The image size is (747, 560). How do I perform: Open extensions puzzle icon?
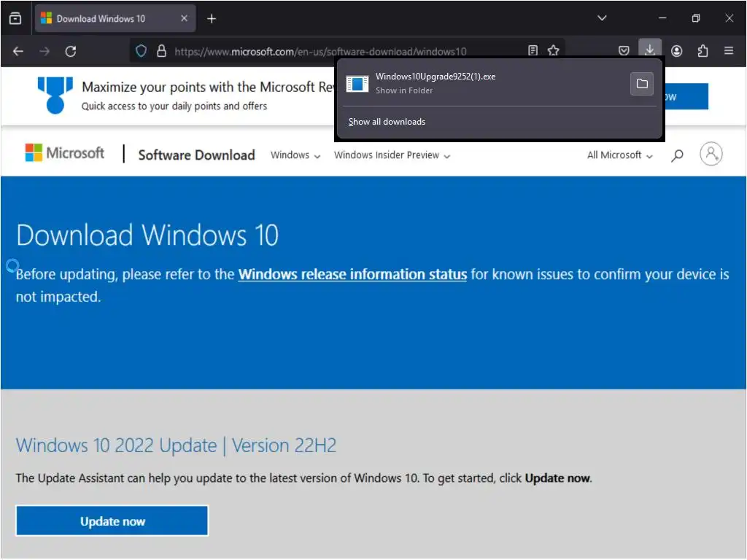click(x=703, y=50)
